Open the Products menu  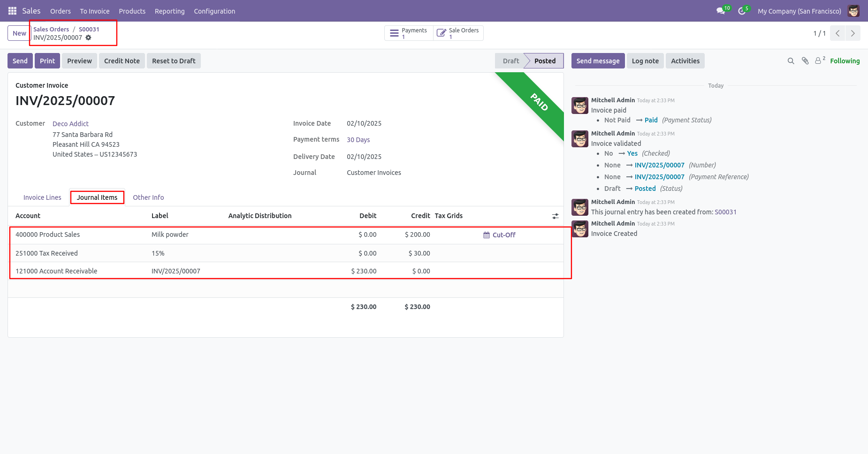pyautogui.click(x=132, y=11)
